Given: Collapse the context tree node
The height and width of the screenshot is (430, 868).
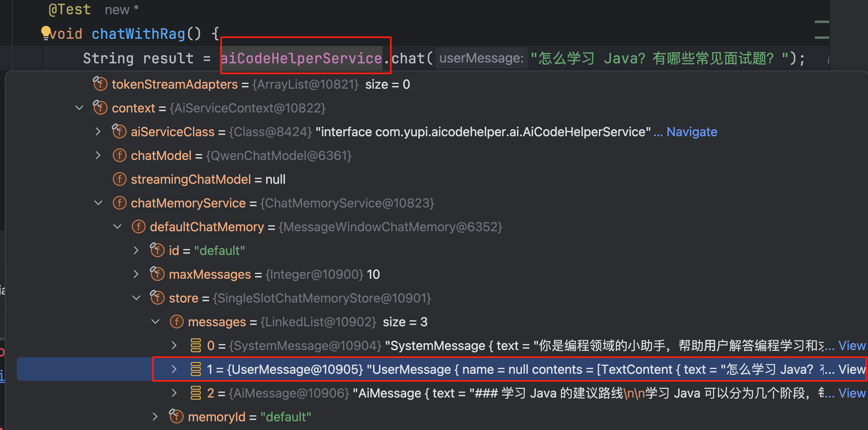Looking at the screenshot, I should pos(78,107).
